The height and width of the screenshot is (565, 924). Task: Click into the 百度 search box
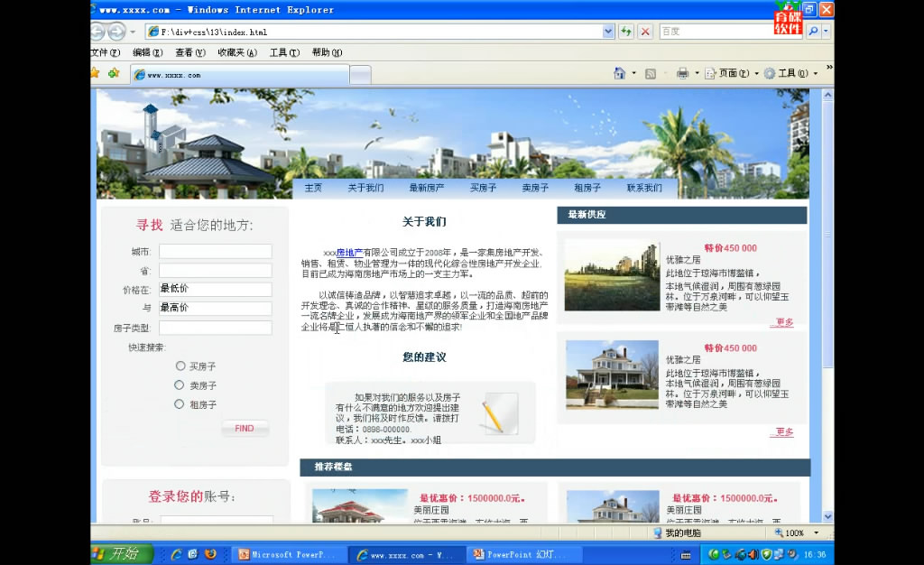point(716,32)
